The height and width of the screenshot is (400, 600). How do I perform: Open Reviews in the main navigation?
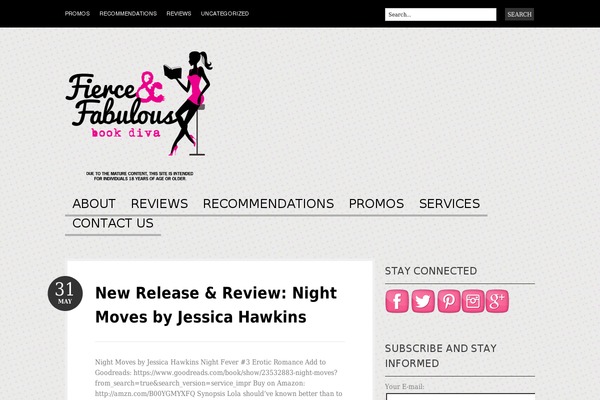pos(159,204)
